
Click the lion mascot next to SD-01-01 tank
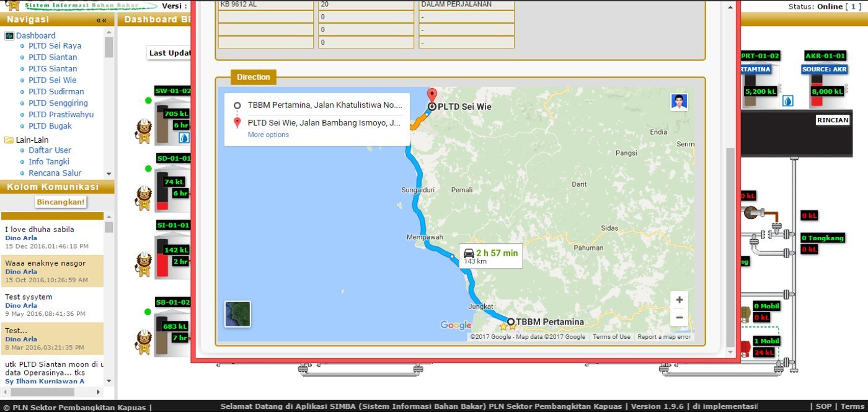click(144, 198)
